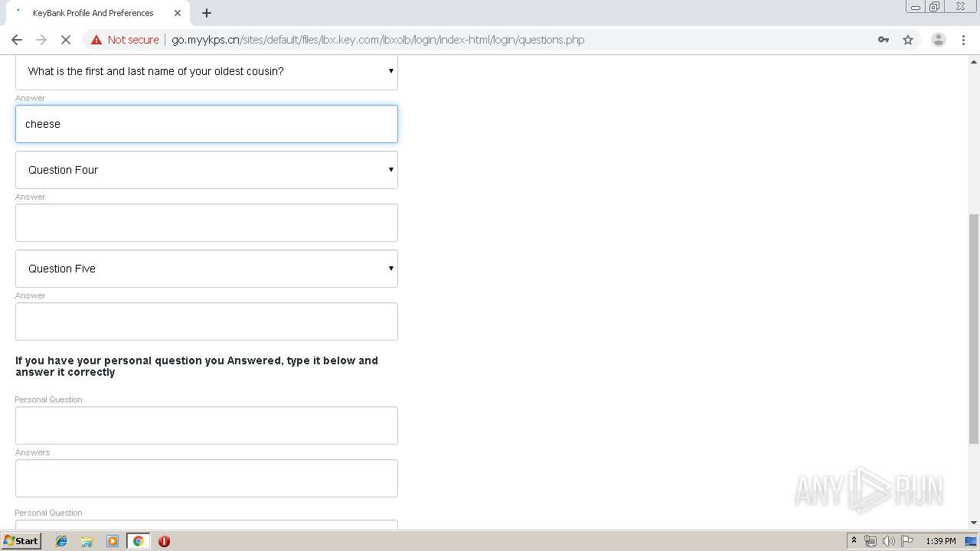Open the Windows Start menu
This screenshot has width=980, height=551.
pyautogui.click(x=21, y=541)
